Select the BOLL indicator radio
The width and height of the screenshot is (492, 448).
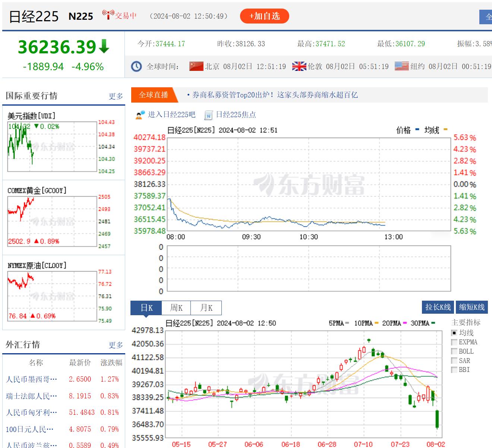[x=454, y=351]
